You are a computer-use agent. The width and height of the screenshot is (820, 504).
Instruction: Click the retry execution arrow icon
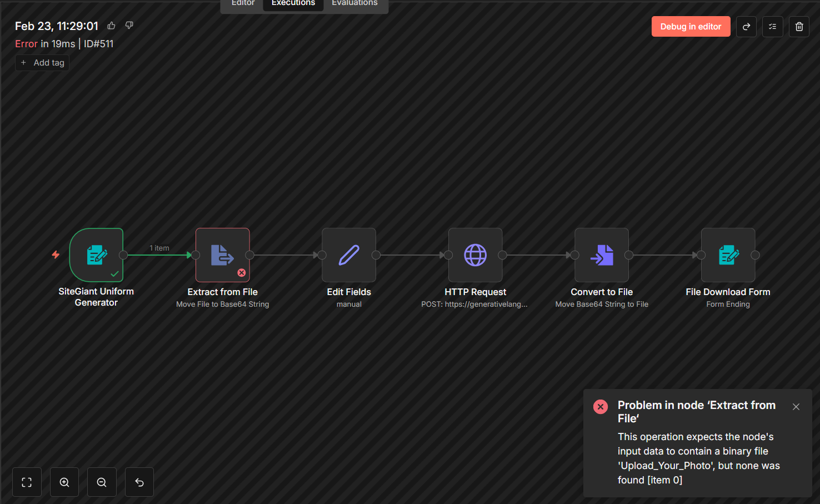click(746, 27)
